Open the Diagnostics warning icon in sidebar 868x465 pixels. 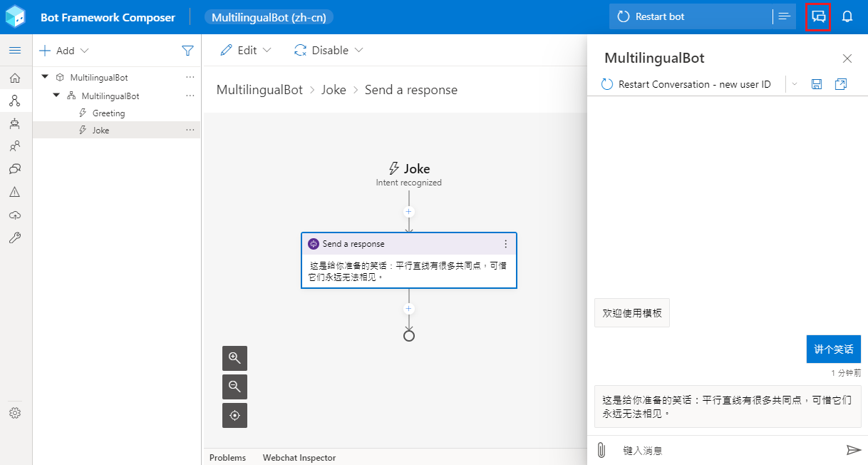[15, 192]
